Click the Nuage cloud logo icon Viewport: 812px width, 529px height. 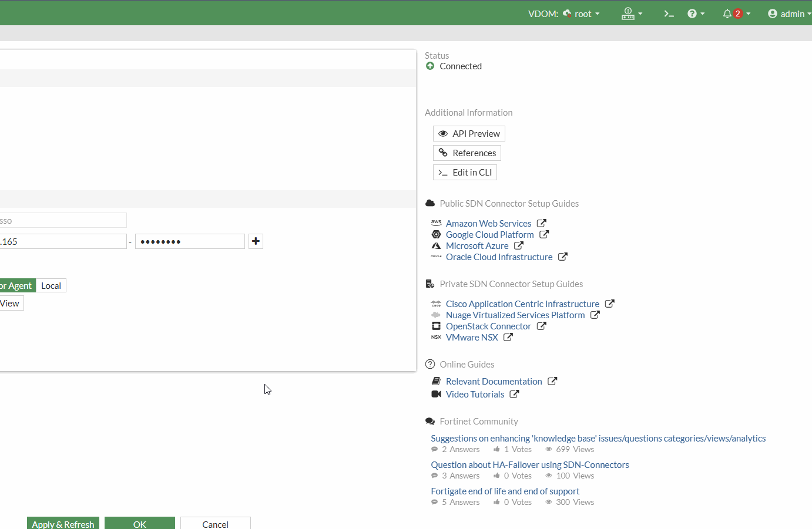pyautogui.click(x=436, y=315)
